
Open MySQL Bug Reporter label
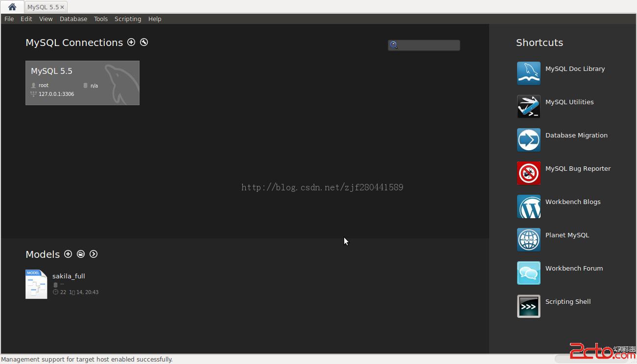click(x=578, y=168)
